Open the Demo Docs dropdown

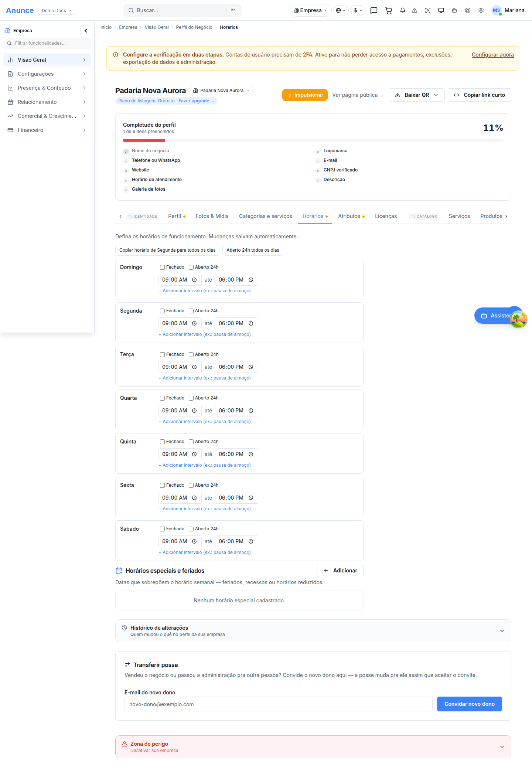[x=57, y=10]
